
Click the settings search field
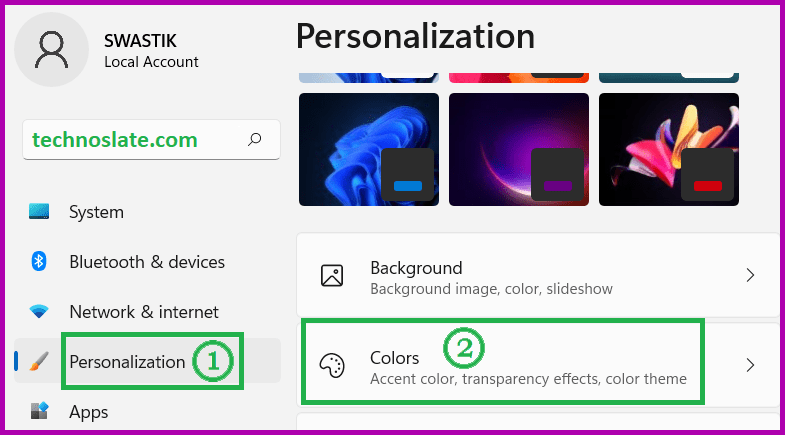151,140
